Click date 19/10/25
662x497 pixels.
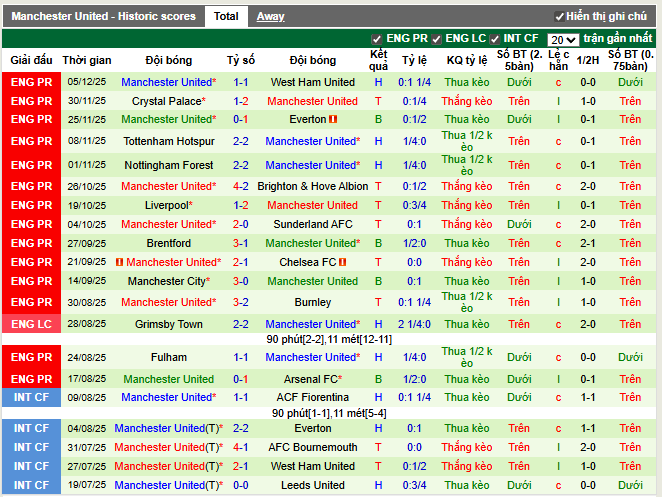[87, 205]
